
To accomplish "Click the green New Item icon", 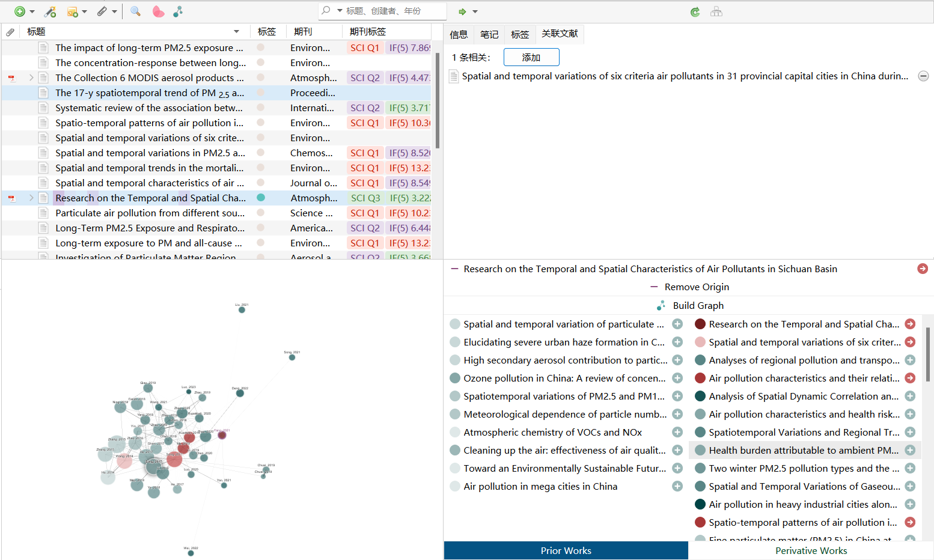I will coord(19,11).
